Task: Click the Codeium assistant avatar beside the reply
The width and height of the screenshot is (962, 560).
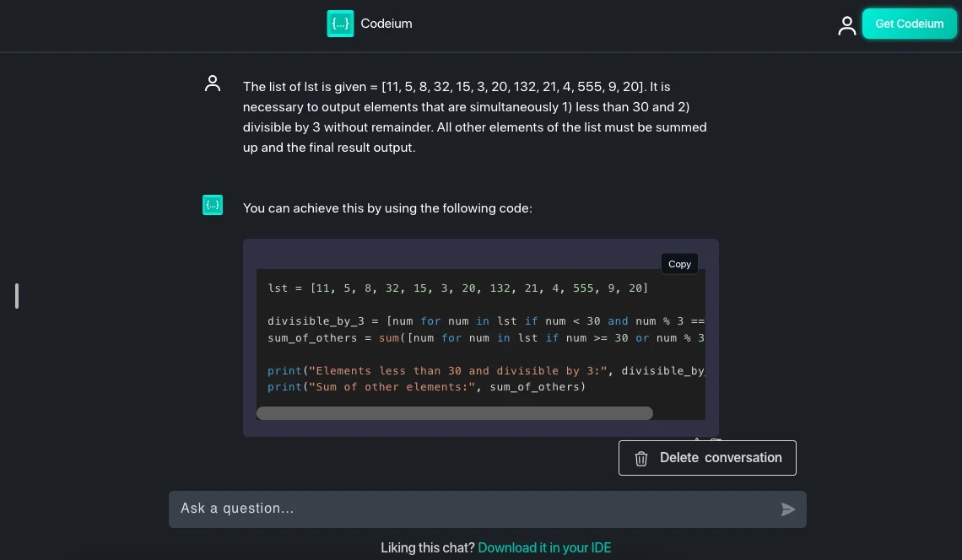Action: [x=213, y=205]
